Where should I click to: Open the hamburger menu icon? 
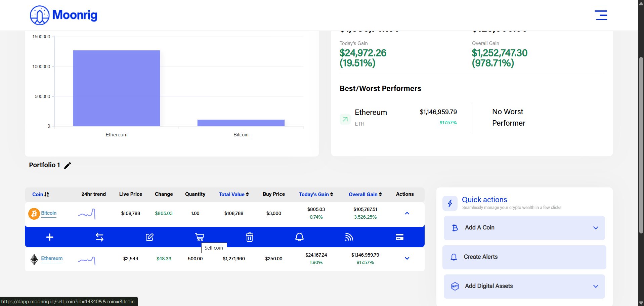601,15
